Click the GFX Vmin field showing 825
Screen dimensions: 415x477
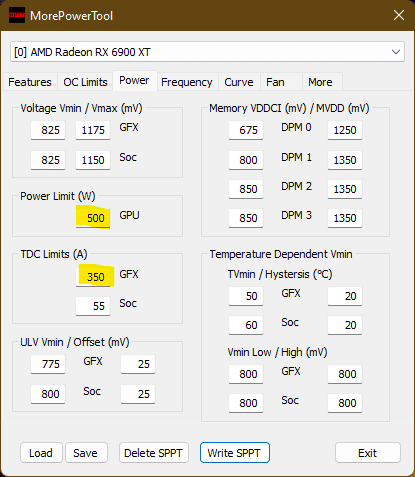pos(48,130)
